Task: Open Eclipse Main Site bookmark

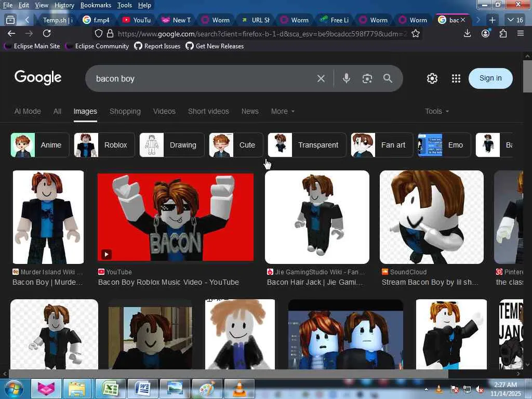Action: (33, 46)
